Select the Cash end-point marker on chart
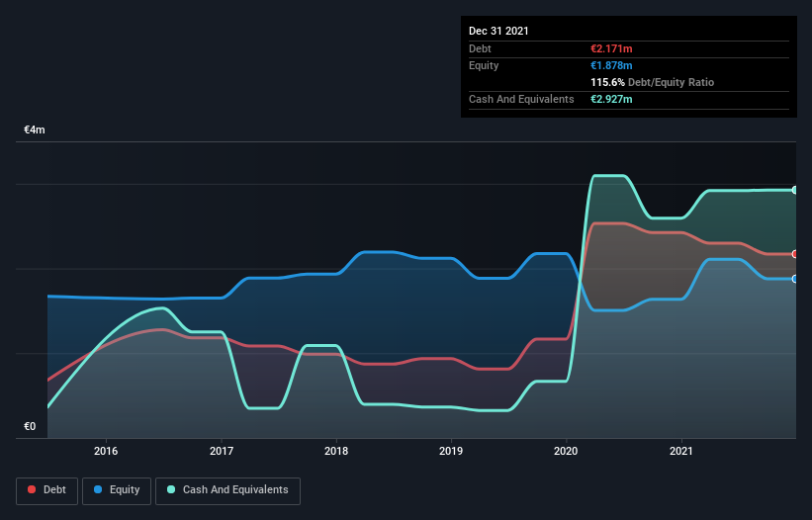 coord(795,191)
